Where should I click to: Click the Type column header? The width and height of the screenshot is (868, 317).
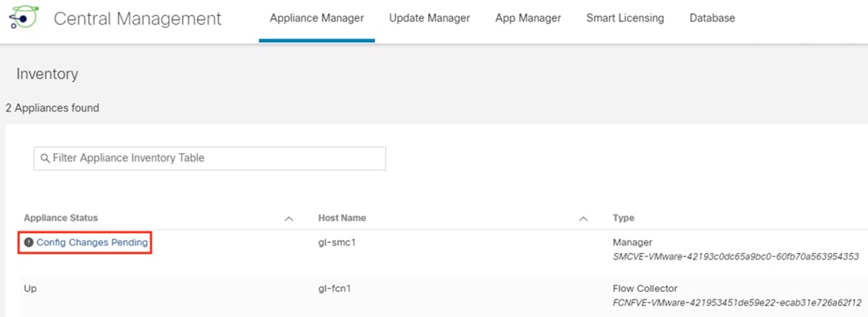(x=623, y=218)
